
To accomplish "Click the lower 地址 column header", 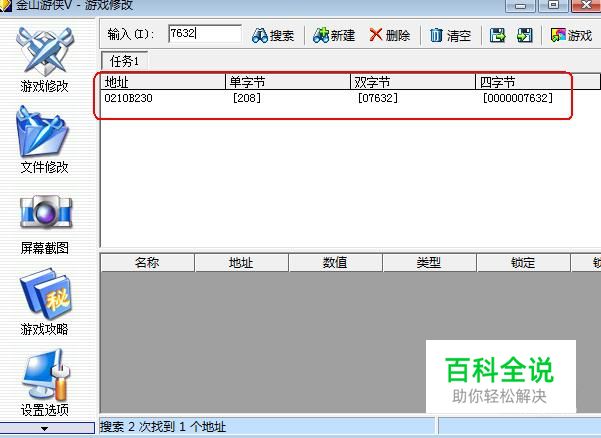I will pyautogui.click(x=241, y=262).
